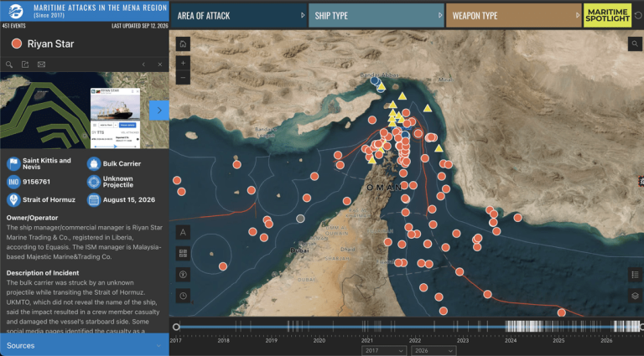Share the Riyan Star popup
The height and width of the screenshot is (356, 644).
coord(25,64)
